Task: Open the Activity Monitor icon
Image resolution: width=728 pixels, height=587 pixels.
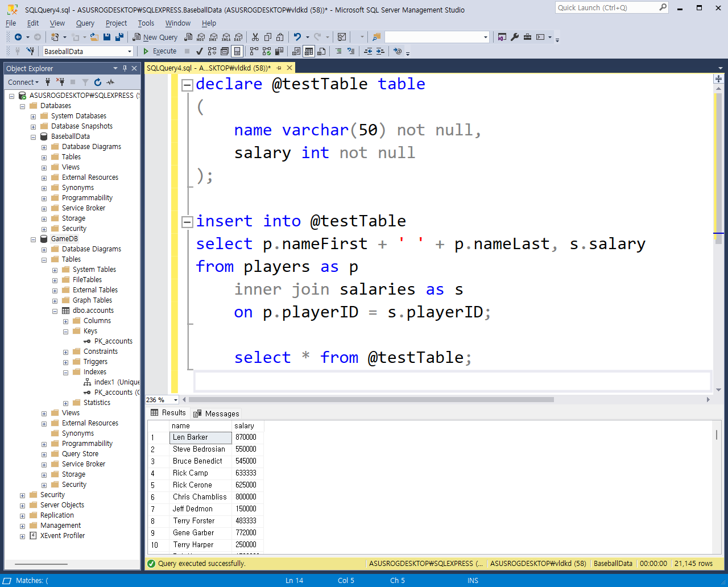Action: 342,37
